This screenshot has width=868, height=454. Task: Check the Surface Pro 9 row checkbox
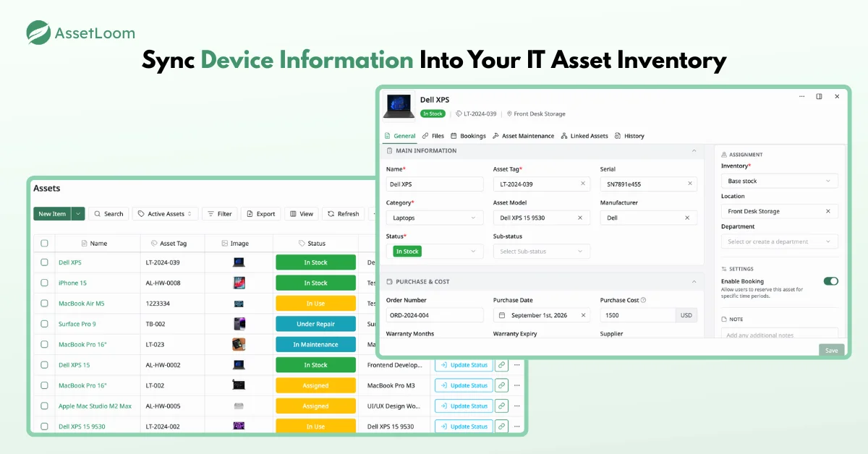[45, 324]
